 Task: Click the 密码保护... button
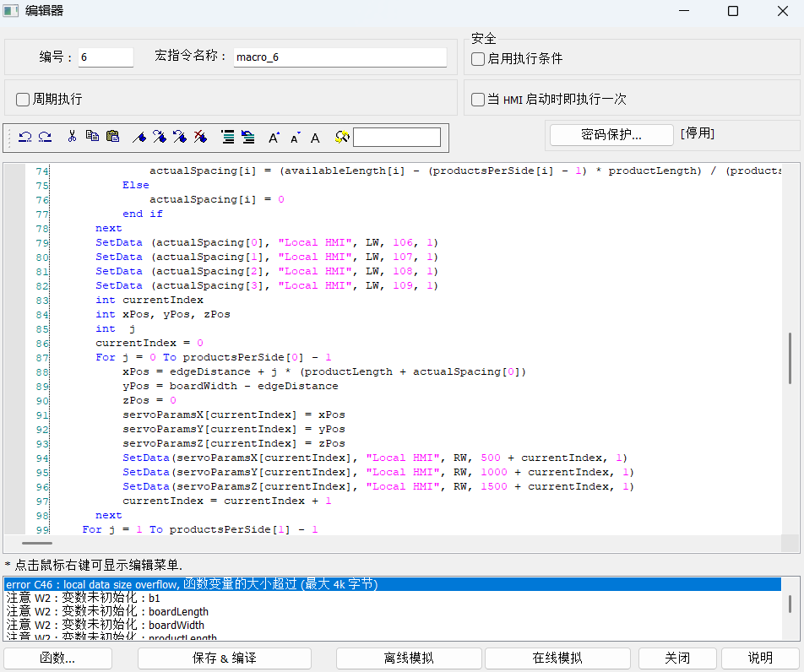click(x=611, y=134)
